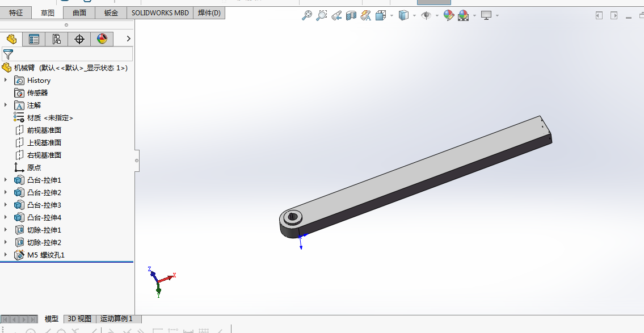This screenshot has height=333, width=644.
Task: Click the Edit Appearance color ball icon
Action: 448,16
